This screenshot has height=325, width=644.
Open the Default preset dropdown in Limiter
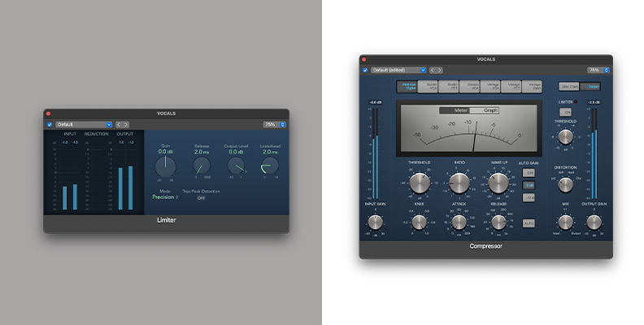[x=84, y=124]
